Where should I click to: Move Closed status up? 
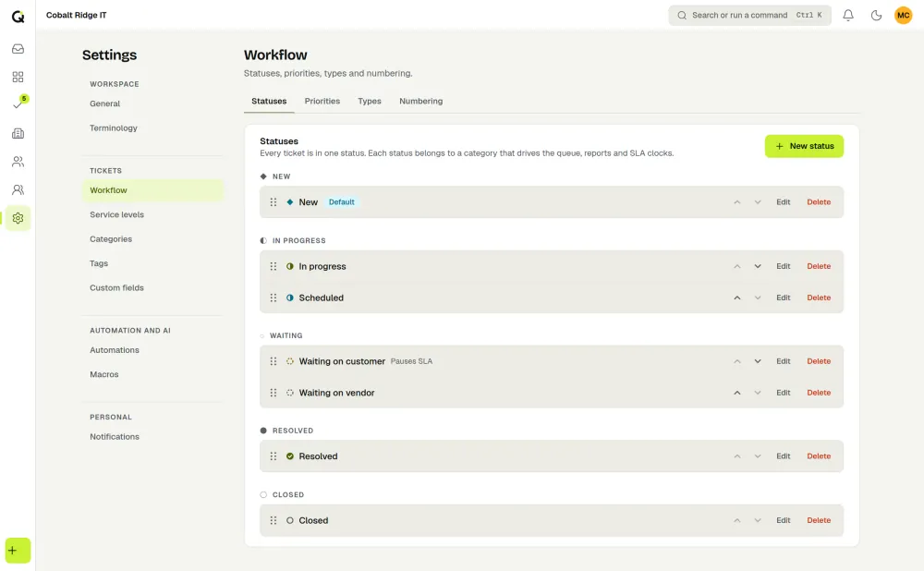[737, 520]
